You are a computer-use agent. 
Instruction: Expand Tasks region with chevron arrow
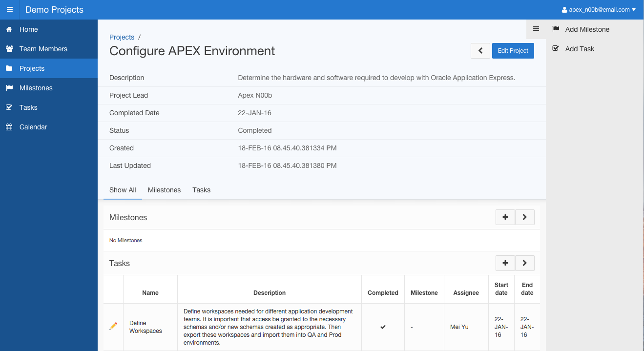click(x=524, y=263)
